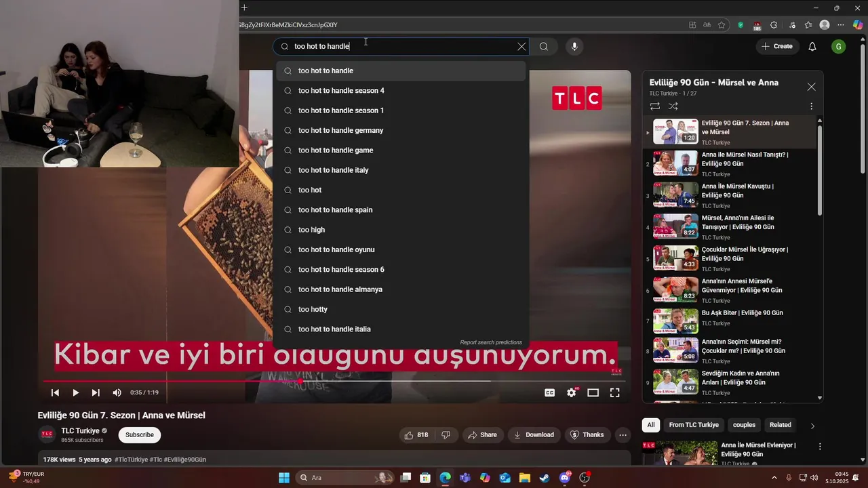868x488 pixels.
Task: Select suggestion 'too hot to handle italy'
Action: tap(400, 170)
